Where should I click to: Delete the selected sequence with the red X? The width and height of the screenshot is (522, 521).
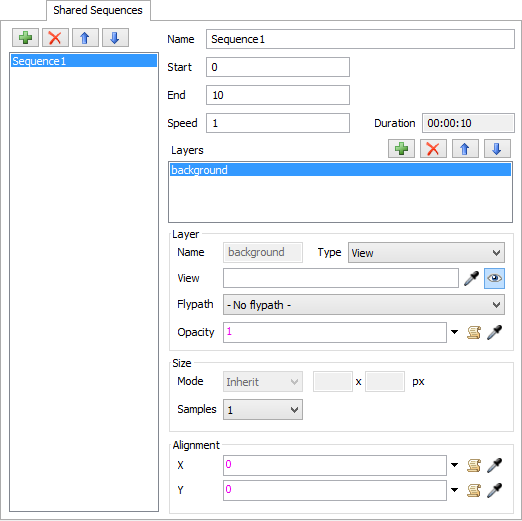point(55,38)
